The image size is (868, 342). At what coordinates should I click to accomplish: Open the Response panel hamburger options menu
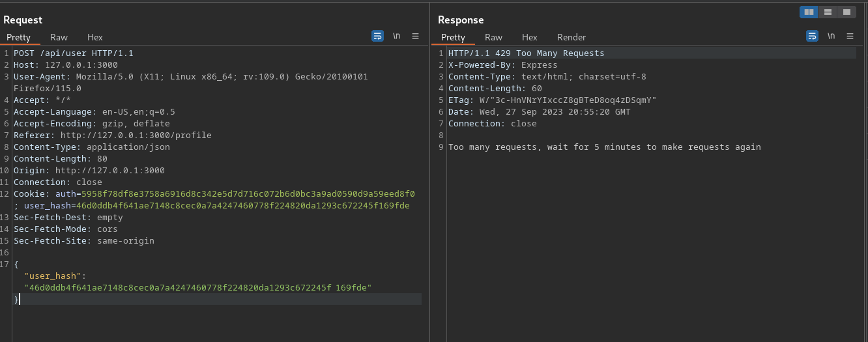pos(850,36)
